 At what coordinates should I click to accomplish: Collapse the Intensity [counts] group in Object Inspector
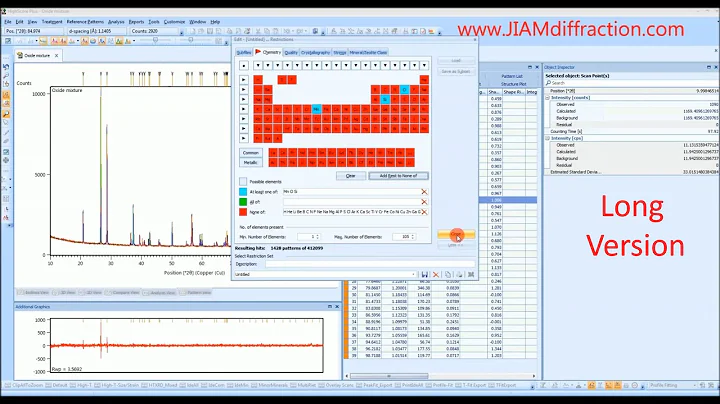click(547, 98)
